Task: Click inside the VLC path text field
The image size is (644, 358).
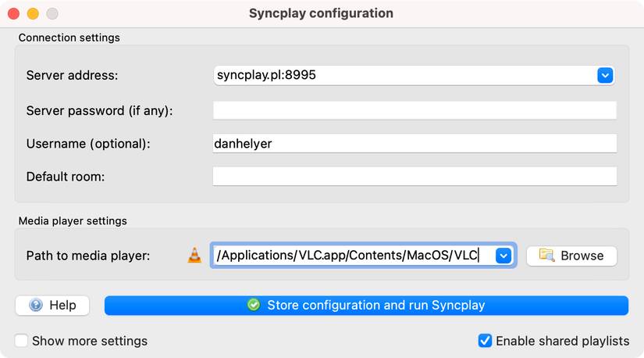Action: coord(351,256)
